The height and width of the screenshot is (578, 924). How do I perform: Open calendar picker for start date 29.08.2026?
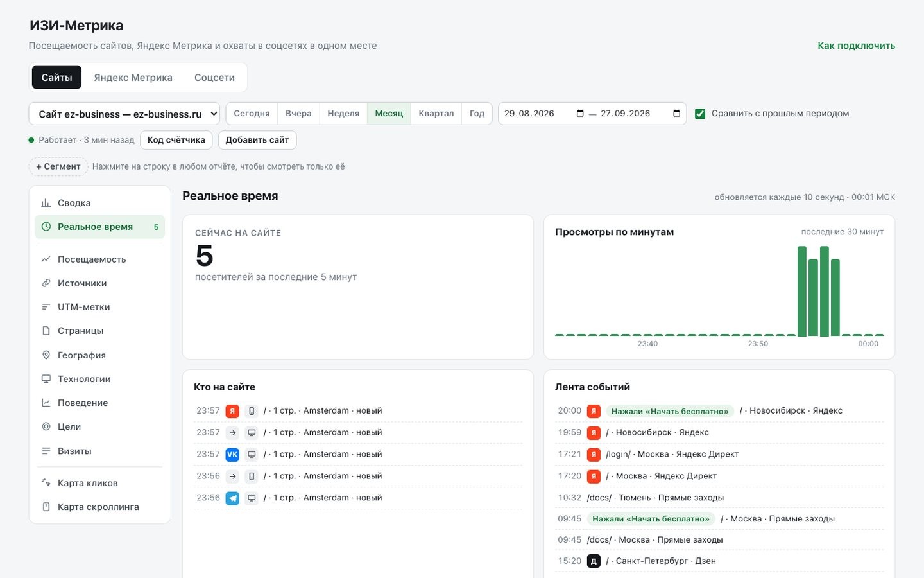(x=580, y=114)
